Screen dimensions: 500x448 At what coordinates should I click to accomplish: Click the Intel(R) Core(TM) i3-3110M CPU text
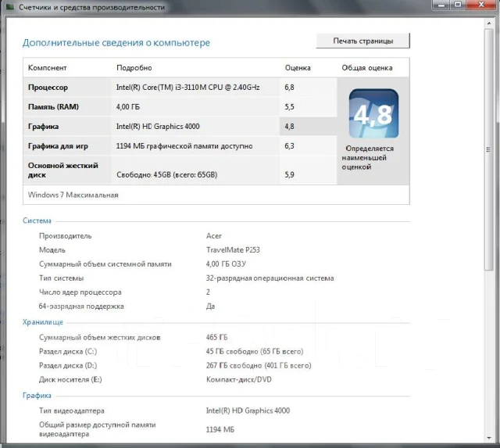click(x=187, y=88)
